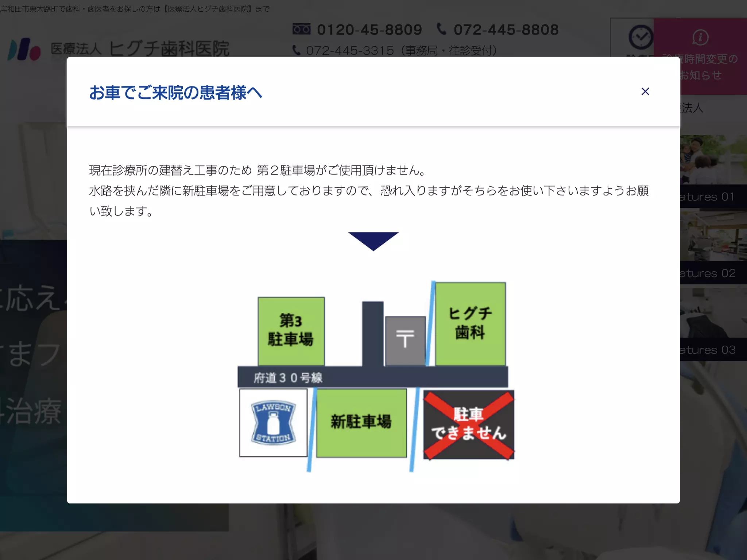Click the 0120-45-8809 phone number
747x560 pixels.
369,30
